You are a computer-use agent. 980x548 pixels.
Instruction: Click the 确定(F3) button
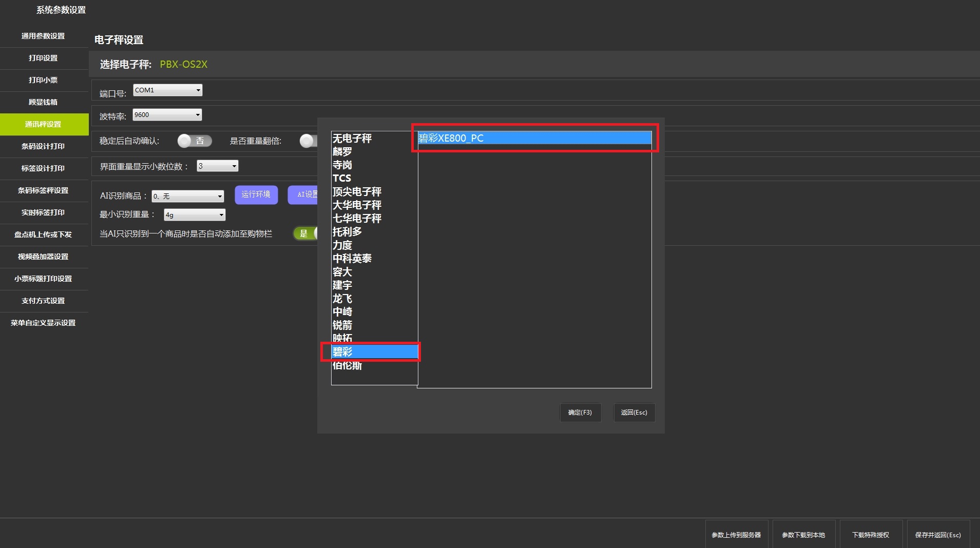(x=580, y=413)
